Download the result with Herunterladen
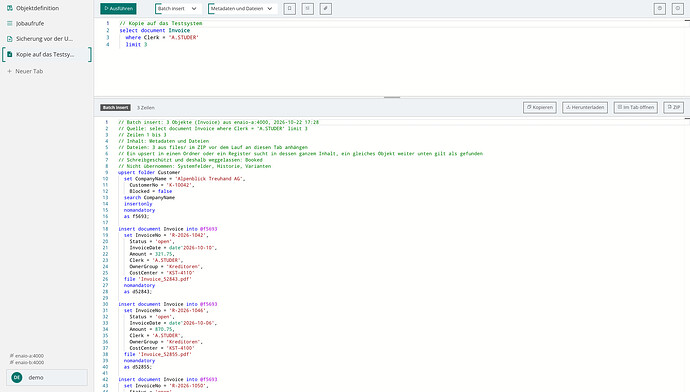Viewport: 690px width, 392px height. [585, 107]
